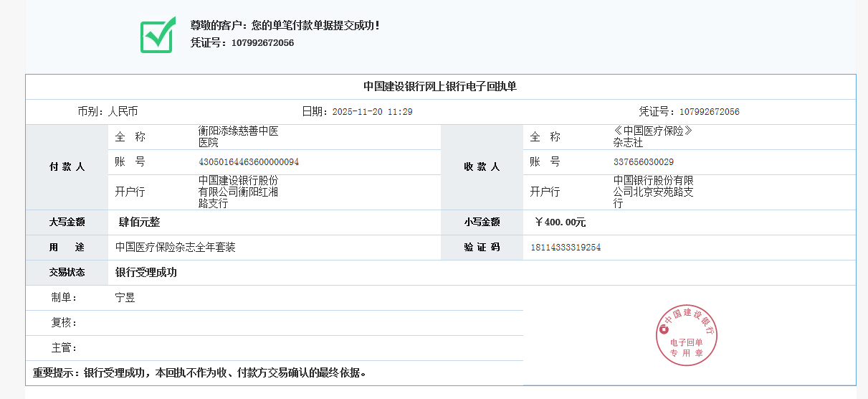Click the green success checkmark icon
The image size is (868, 399).
coord(158,34)
